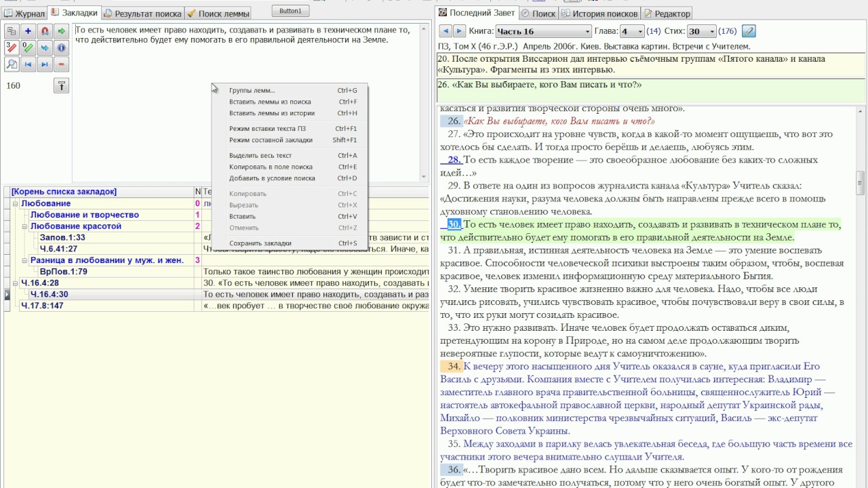Click the red magnet icon

(45, 31)
